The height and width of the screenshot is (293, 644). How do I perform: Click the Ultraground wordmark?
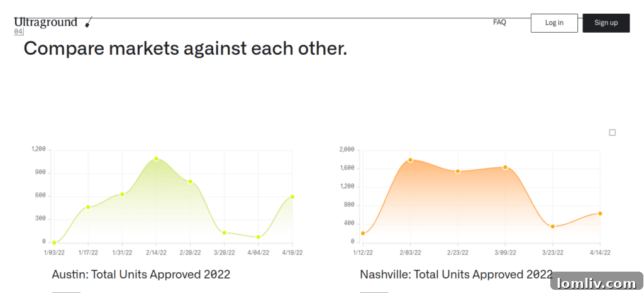click(x=45, y=23)
